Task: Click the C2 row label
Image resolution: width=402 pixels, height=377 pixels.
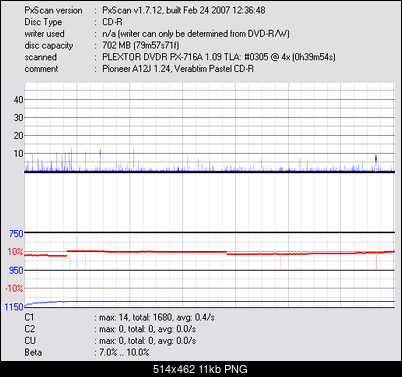Action: (30, 329)
